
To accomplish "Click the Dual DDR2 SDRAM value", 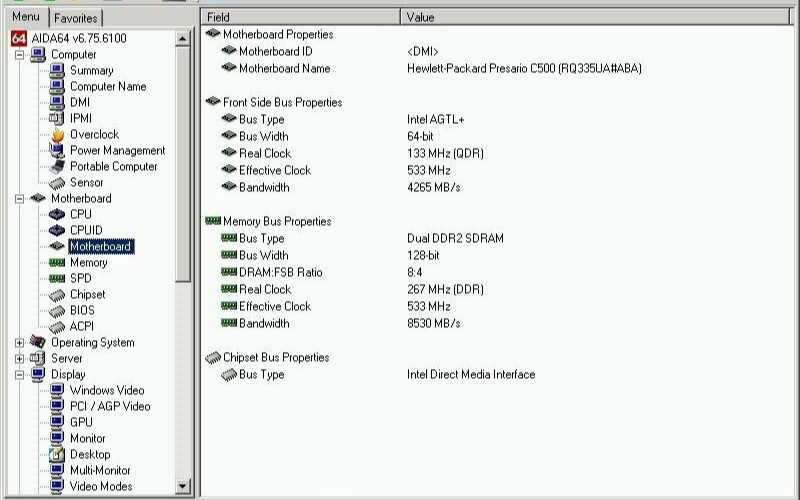I will tap(455, 238).
